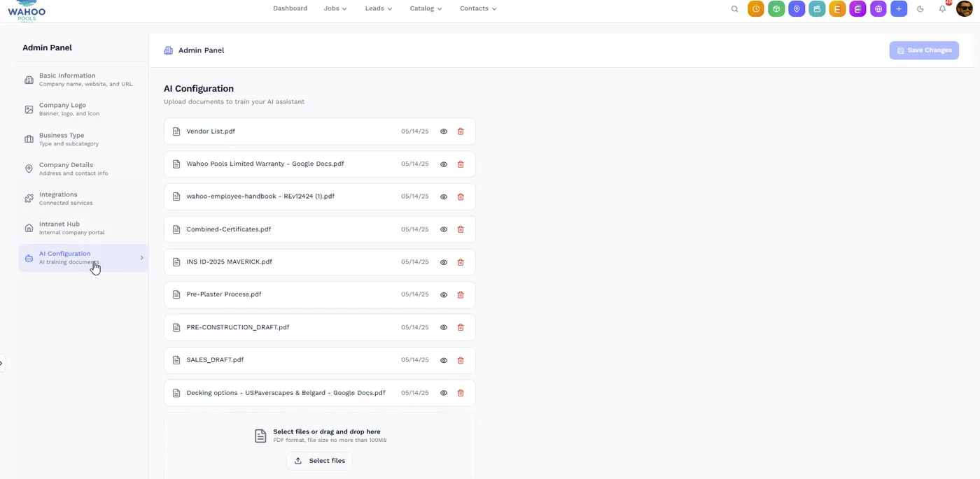Click the INS ID-2025 MAVERICK.pdf file name

click(x=229, y=262)
